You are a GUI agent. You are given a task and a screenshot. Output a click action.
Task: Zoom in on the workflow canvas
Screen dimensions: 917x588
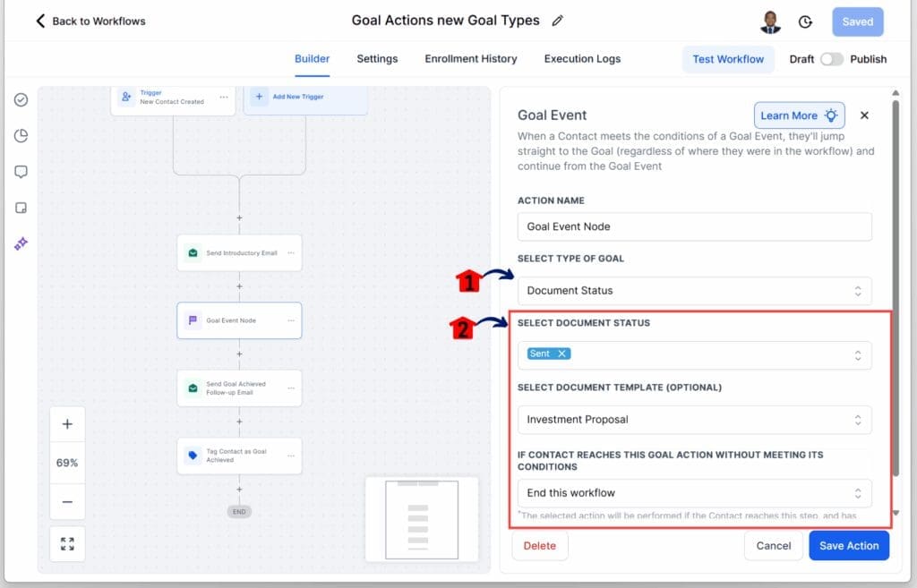pos(67,424)
